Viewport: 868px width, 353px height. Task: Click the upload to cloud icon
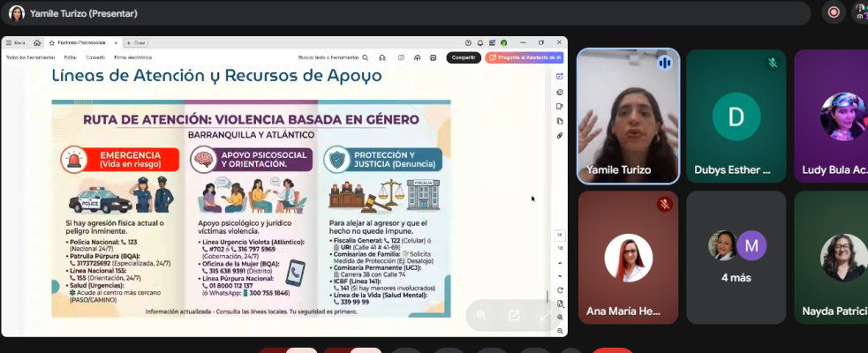tap(418, 57)
